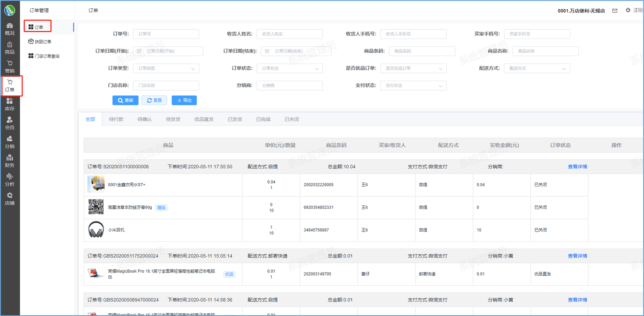Click the 注销 logout power icon
Image resolution: width=644 pixels, height=316 pixels.
(x=628, y=10)
